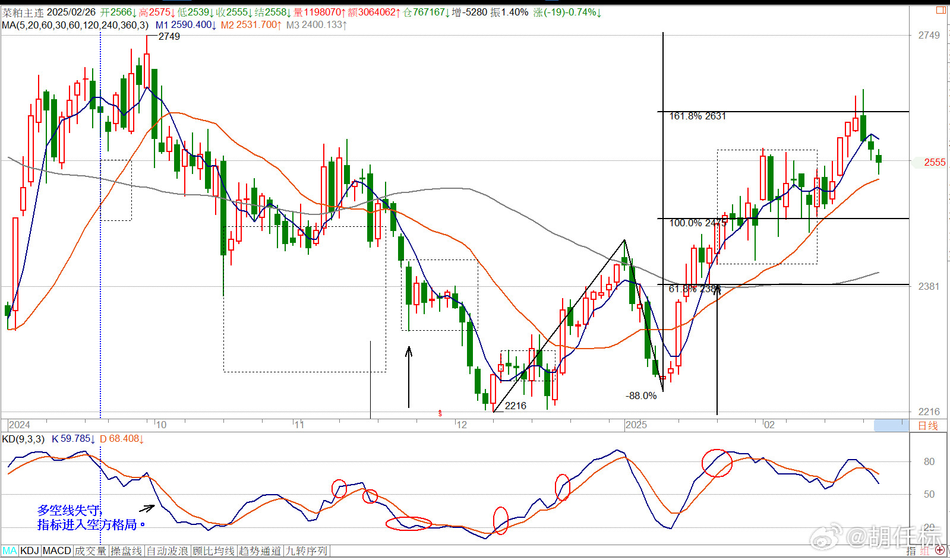The height and width of the screenshot is (560, 950).
Task: Click the window icon at chart top-right
Action: point(941,10)
